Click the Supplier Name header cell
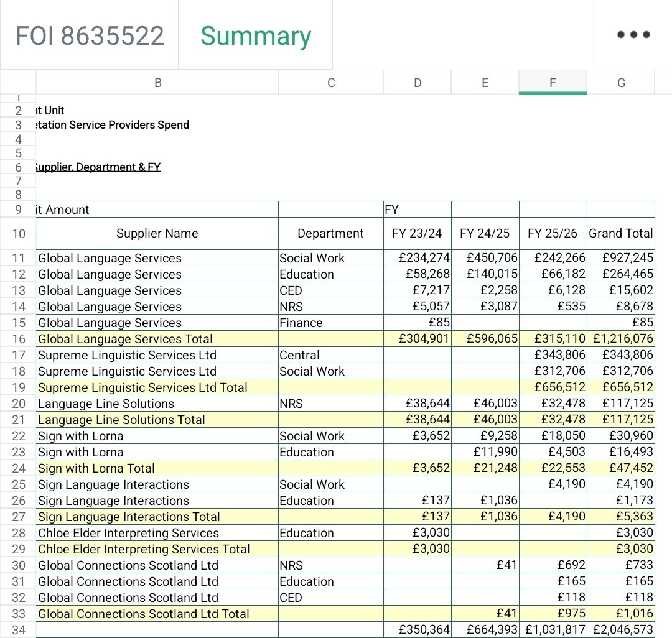The image size is (672, 638). tap(157, 233)
